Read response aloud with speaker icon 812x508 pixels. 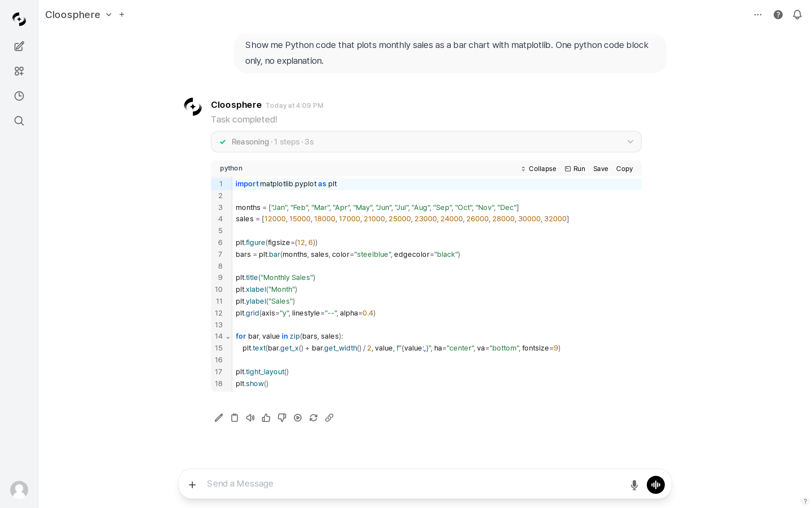(x=250, y=418)
